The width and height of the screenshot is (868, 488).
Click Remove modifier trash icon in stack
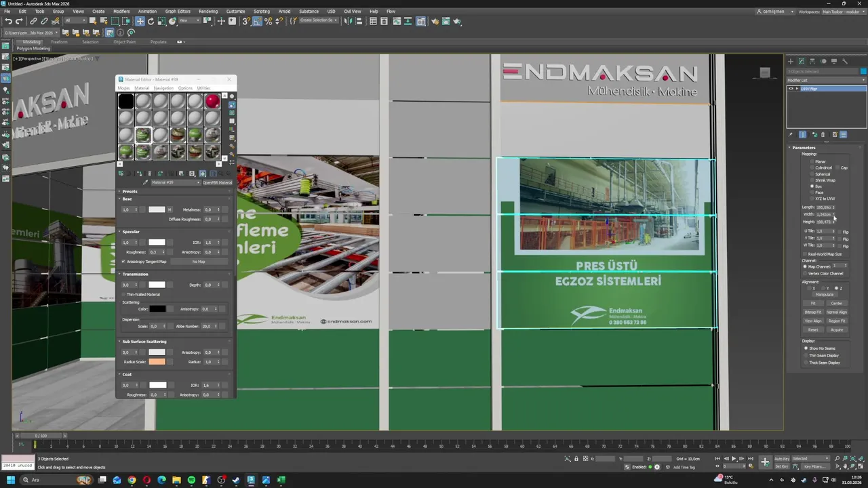tap(823, 134)
